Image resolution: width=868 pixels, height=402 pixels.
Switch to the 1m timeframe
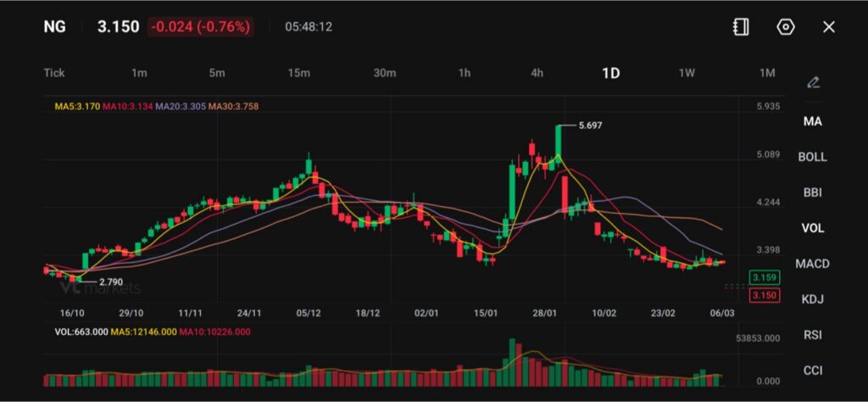[x=139, y=73]
